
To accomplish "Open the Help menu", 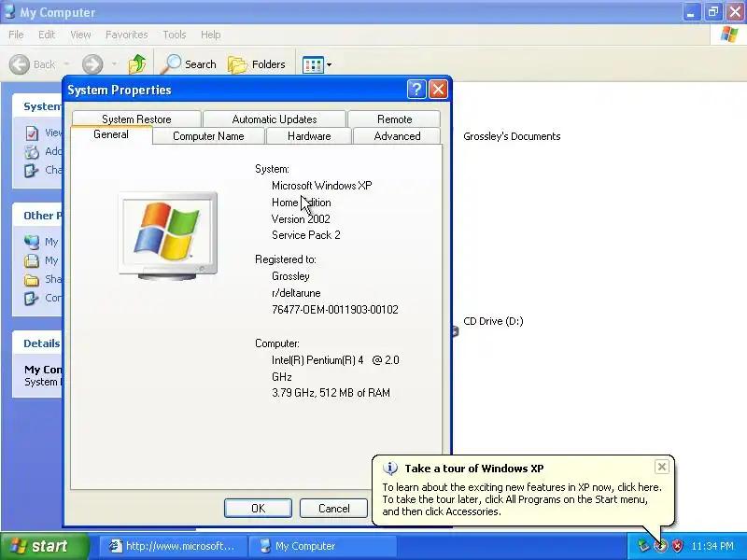I will click(x=211, y=35).
